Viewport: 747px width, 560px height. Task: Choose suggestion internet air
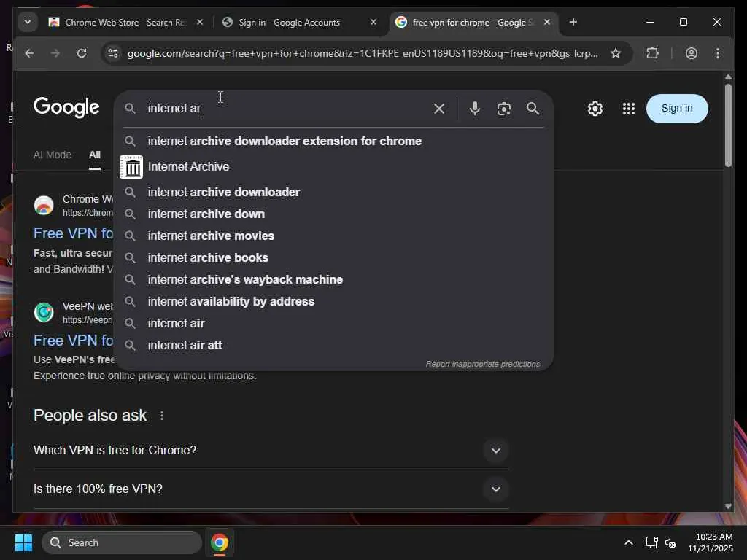(333, 323)
